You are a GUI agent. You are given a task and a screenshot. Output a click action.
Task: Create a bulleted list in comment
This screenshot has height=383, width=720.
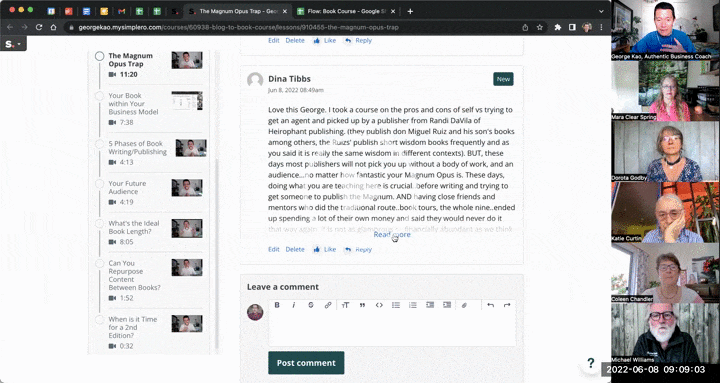pos(396,305)
